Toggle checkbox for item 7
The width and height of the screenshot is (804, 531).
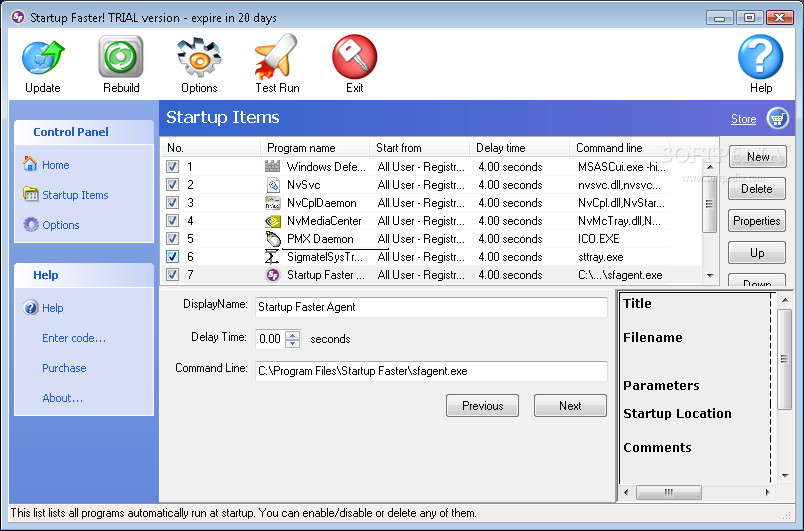(172, 274)
